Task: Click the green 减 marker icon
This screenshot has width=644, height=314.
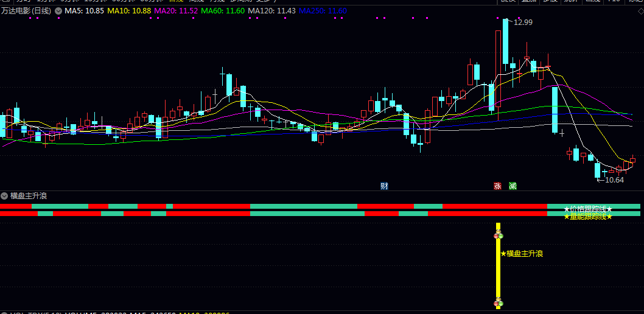Action: click(x=513, y=186)
